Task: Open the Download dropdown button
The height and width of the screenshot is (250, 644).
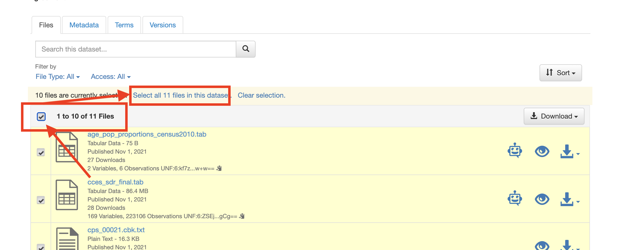Action: (554, 116)
